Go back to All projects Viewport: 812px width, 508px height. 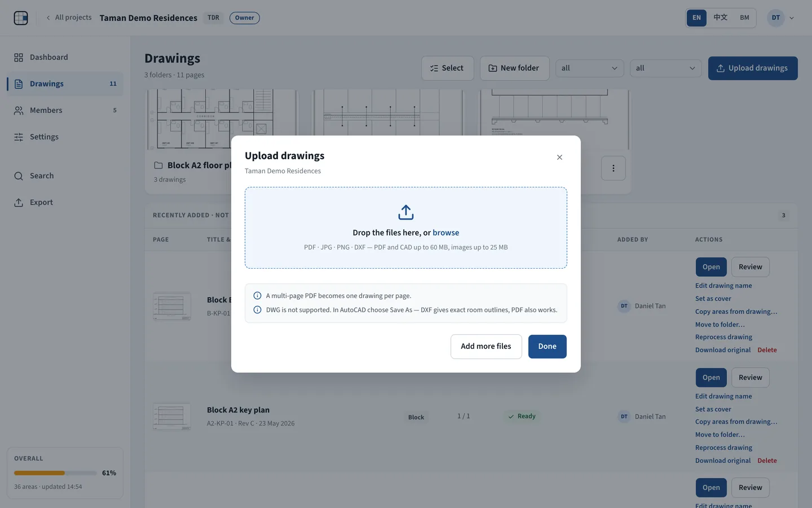point(69,17)
